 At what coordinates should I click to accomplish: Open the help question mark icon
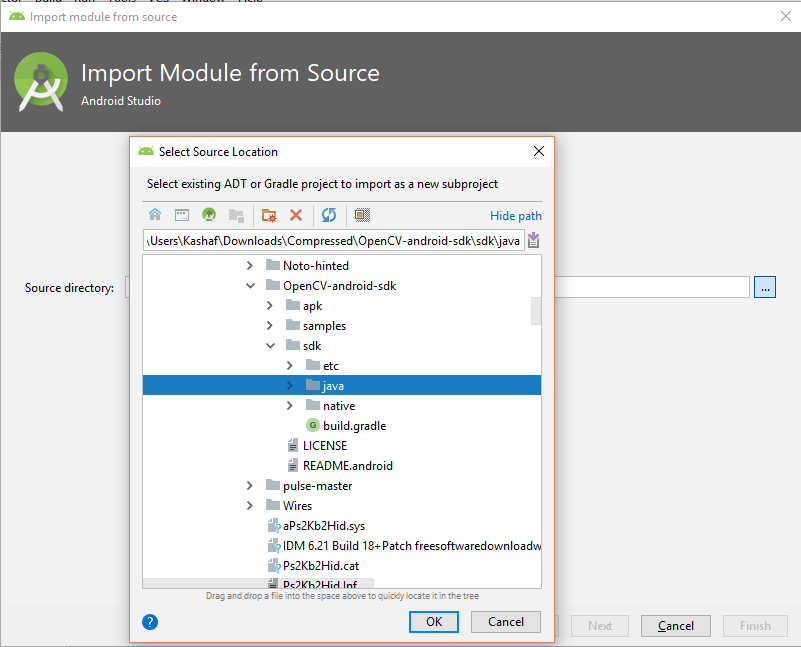150,622
